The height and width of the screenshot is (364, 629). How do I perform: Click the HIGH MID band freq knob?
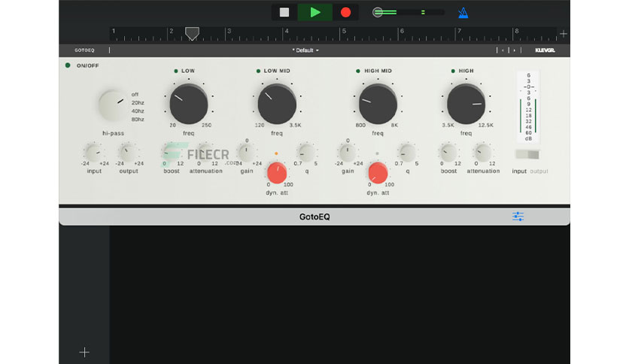(x=378, y=104)
